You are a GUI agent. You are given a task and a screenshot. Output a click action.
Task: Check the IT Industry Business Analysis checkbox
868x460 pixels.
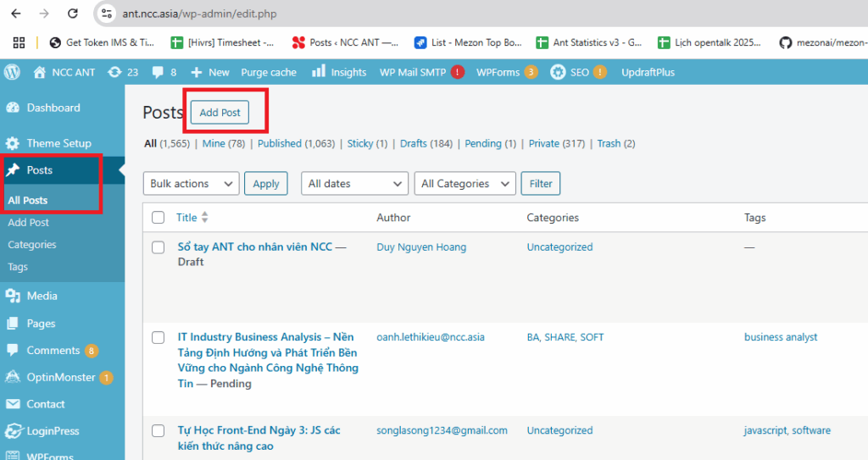(159, 338)
